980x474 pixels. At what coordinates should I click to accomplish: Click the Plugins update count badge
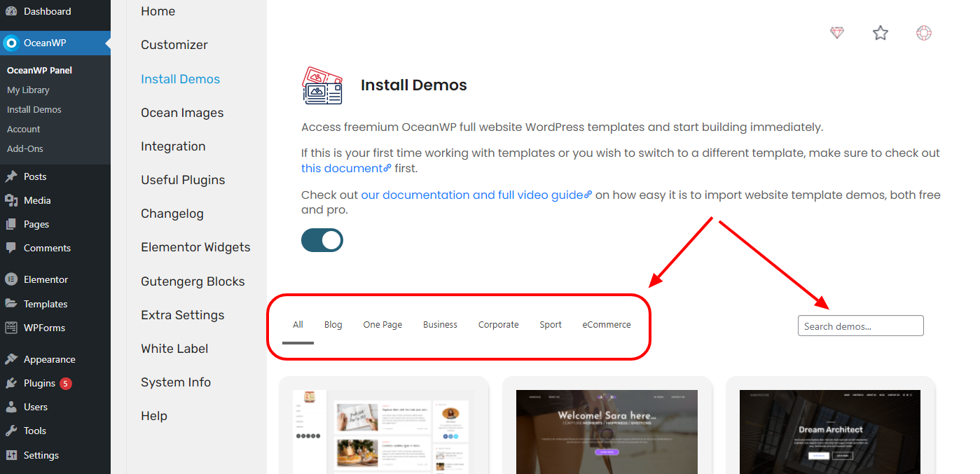click(x=65, y=383)
